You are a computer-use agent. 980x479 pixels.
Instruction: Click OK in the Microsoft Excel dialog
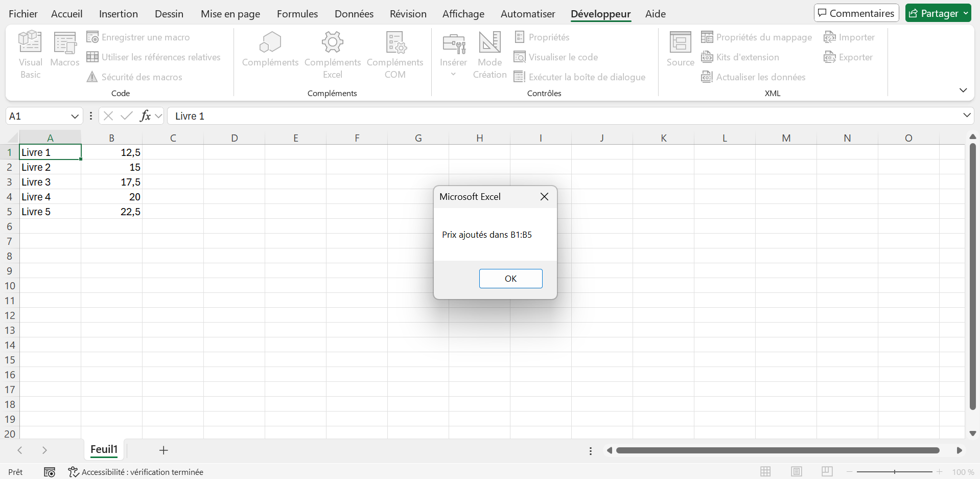[x=510, y=279]
